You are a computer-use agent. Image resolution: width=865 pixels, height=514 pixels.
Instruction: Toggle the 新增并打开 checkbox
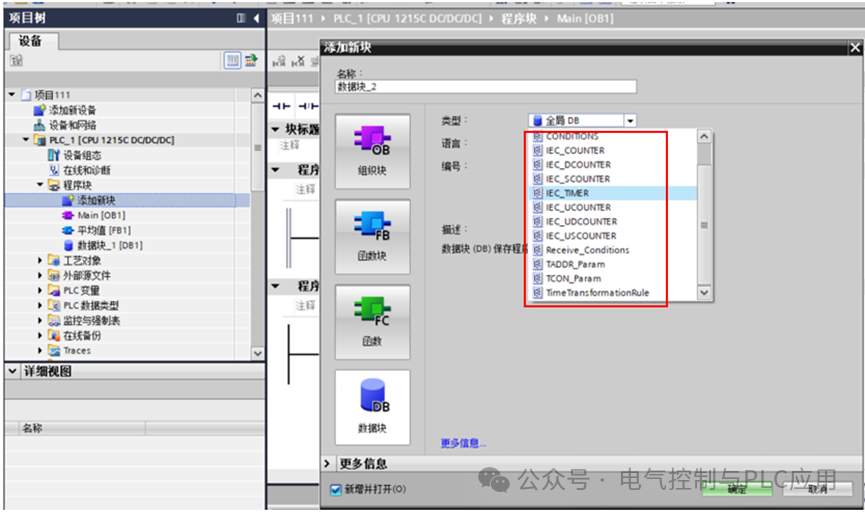(x=335, y=489)
